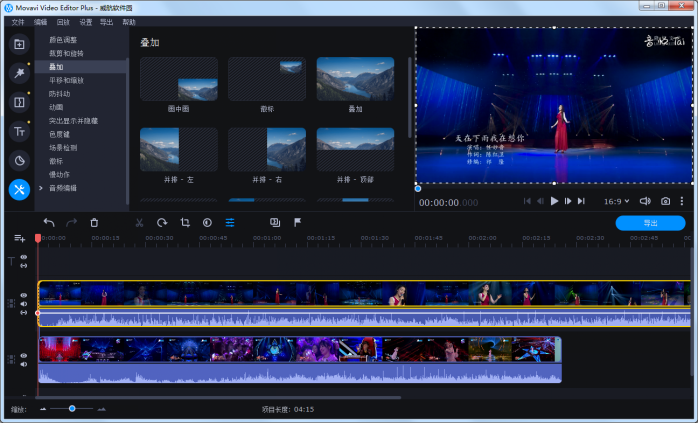Image resolution: width=698 pixels, height=423 pixels.
Task: Open the Filters magic wand panel
Action: [x=19, y=73]
